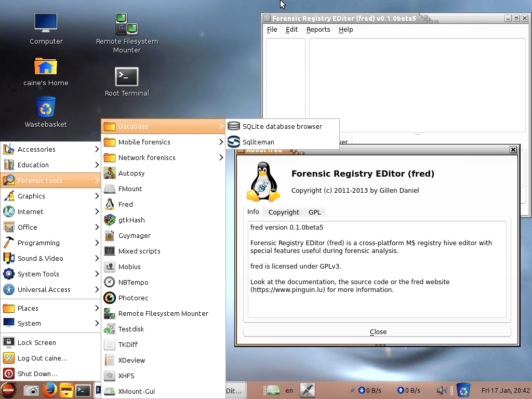Expand the System Tools submenu

51,274
